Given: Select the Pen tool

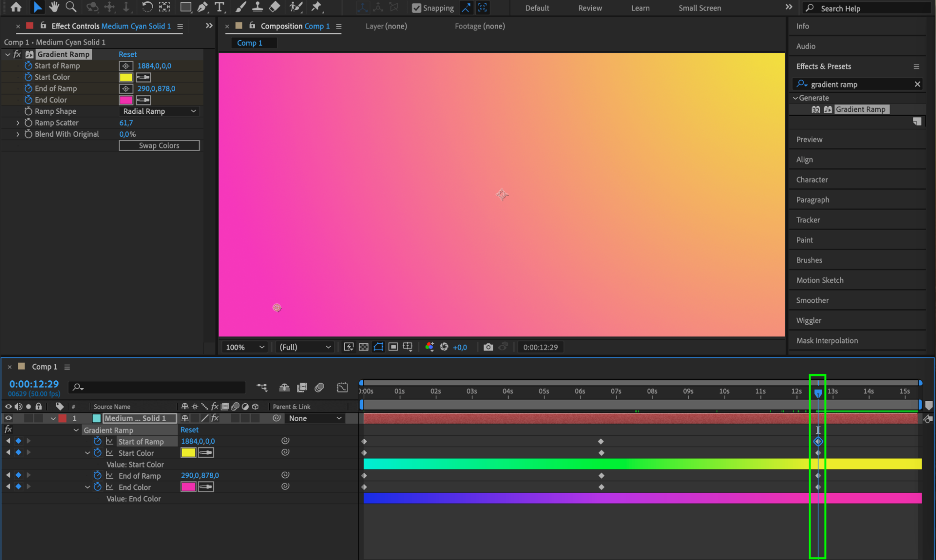Looking at the screenshot, I should tap(202, 7).
